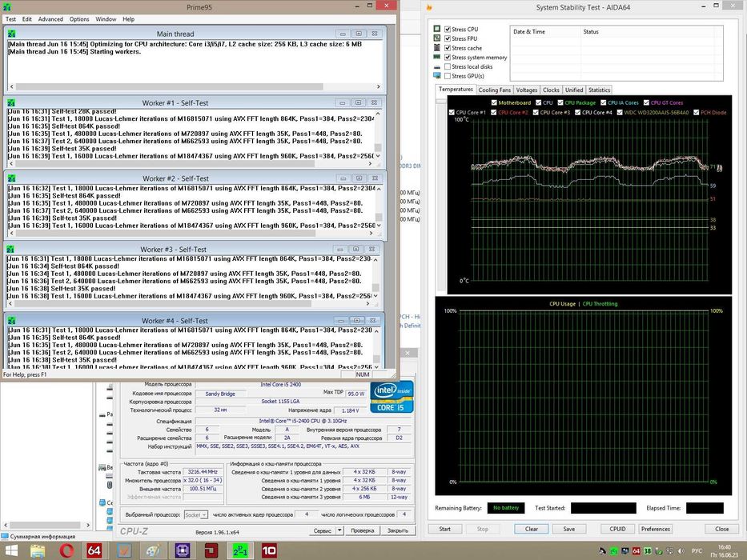
Task: Switch to Prime95 green taskbar icon
Action: 240,551
